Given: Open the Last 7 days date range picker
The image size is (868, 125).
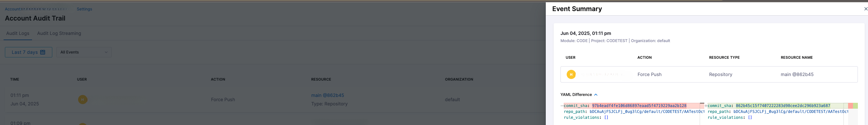Looking at the screenshot, I should point(28,52).
